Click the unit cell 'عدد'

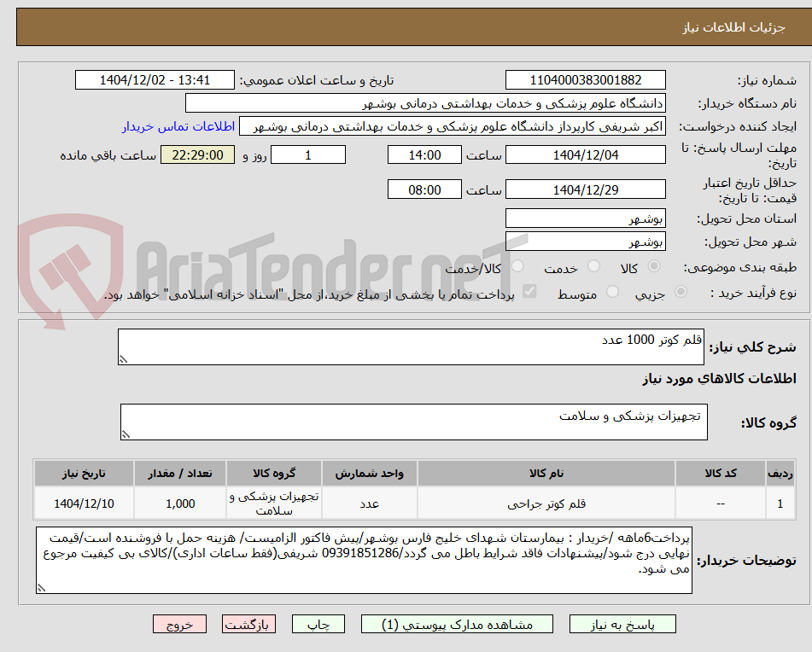pos(369,504)
